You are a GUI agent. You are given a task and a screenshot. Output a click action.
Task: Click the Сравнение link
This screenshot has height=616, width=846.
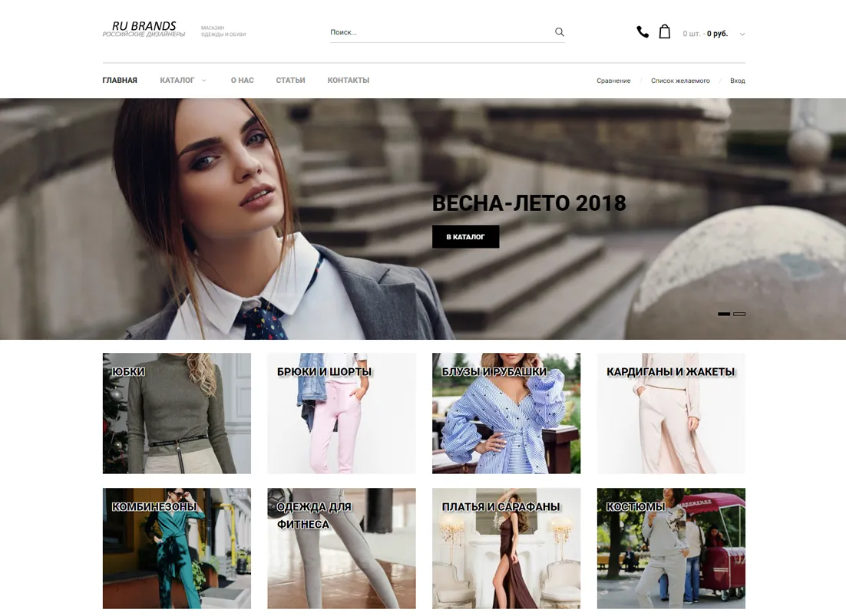tap(613, 81)
